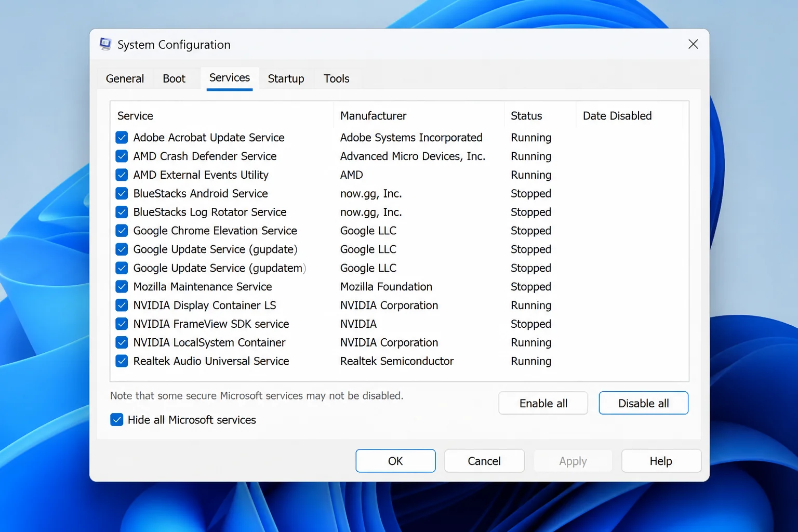Screen dimensions: 798x532
Task: Open the Tools tab
Action: [336, 78]
